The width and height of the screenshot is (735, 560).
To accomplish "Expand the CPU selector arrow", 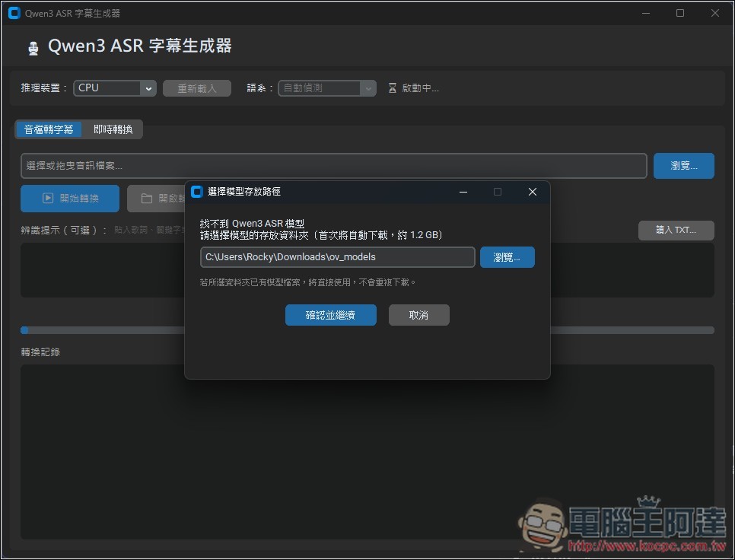I will (149, 87).
